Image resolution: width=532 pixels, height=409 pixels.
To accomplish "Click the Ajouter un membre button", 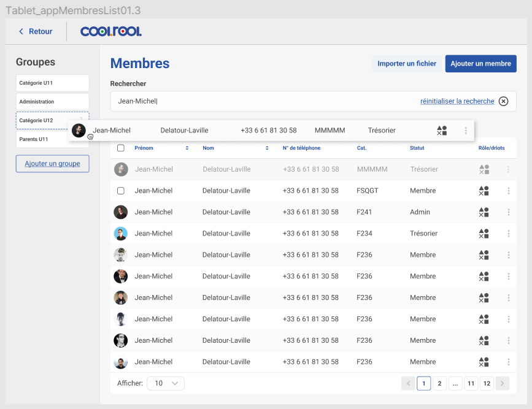I will point(481,63).
